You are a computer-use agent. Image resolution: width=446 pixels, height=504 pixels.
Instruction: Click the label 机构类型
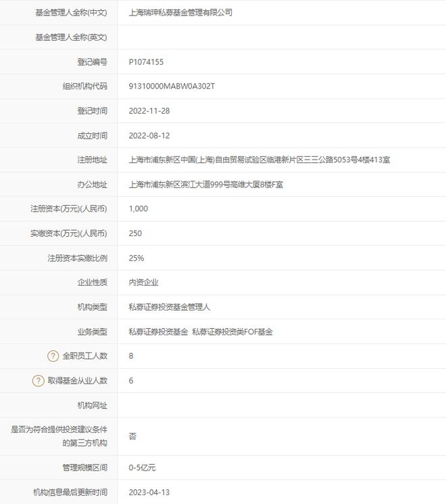click(92, 307)
